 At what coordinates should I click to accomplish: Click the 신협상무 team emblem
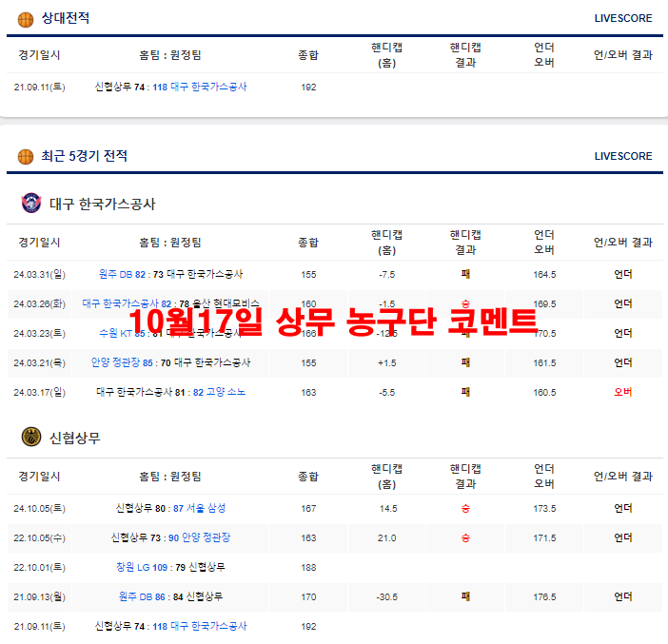(31, 438)
